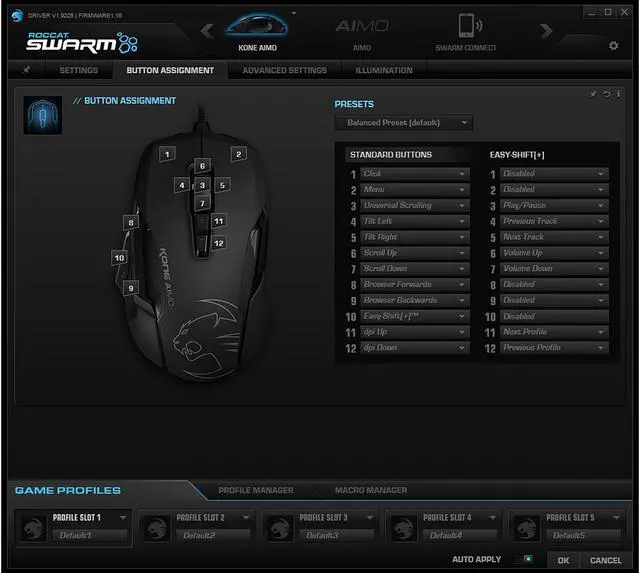Open standard button 2 Menu dropdown

(x=415, y=189)
